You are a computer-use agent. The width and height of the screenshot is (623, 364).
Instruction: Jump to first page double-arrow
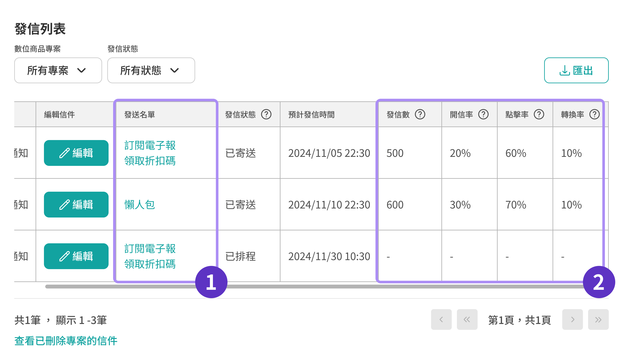[467, 319]
